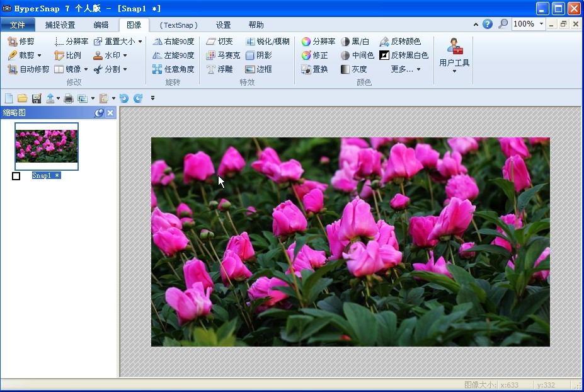Open the 文件 file menu

[18, 25]
